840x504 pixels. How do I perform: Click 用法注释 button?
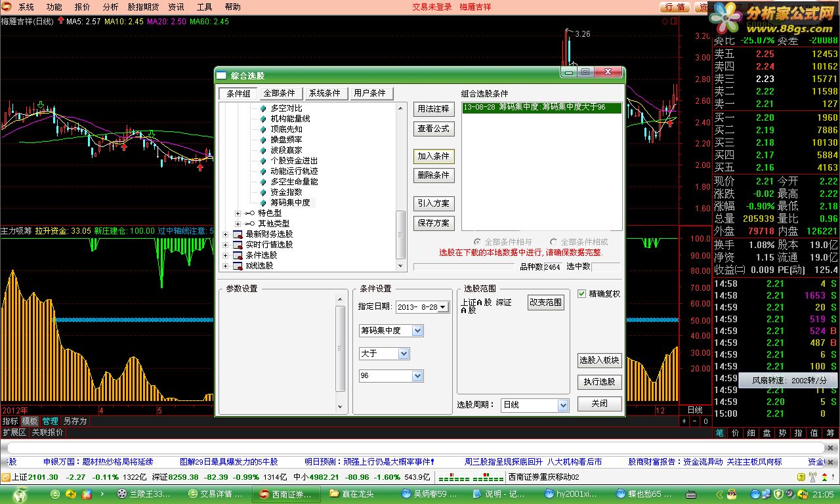coord(434,109)
